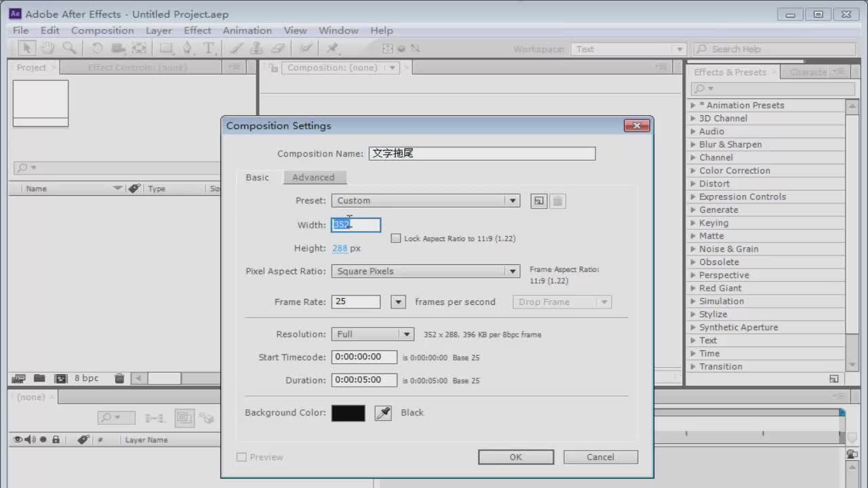The width and height of the screenshot is (868, 488).
Task: Open the Pixel Aspect Ratio dropdown
Action: pyautogui.click(x=426, y=271)
